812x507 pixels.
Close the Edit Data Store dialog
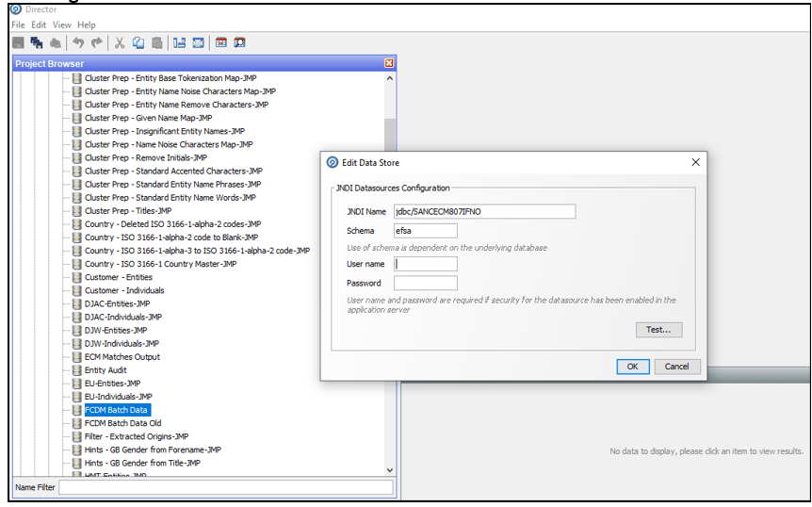pos(696,163)
